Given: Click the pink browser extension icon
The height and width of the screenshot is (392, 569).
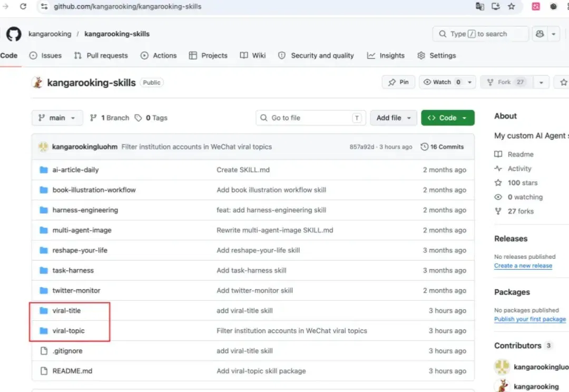Looking at the screenshot, I should click(536, 6).
